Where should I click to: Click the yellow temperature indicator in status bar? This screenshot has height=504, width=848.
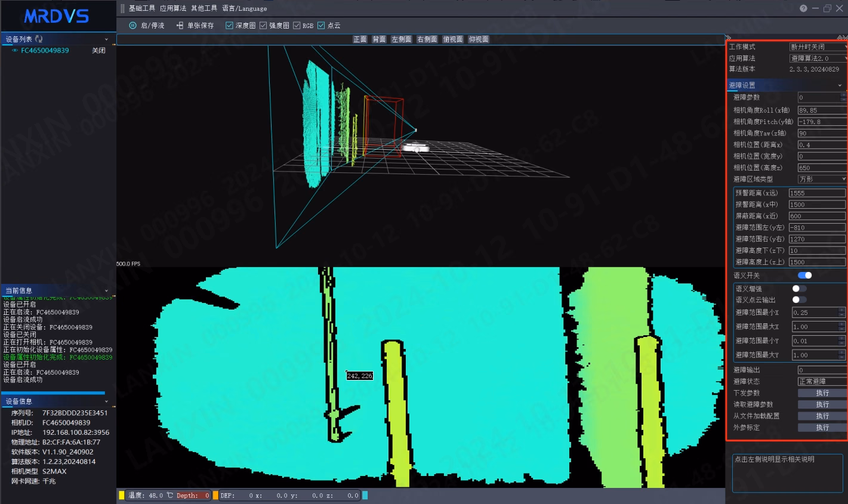click(122, 495)
